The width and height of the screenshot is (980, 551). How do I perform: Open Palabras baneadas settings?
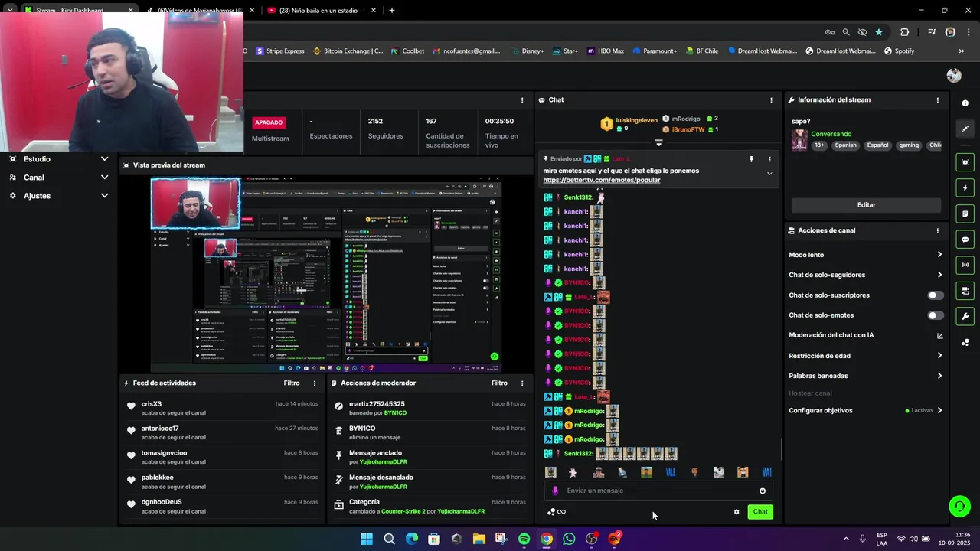(x=865, y=376)
